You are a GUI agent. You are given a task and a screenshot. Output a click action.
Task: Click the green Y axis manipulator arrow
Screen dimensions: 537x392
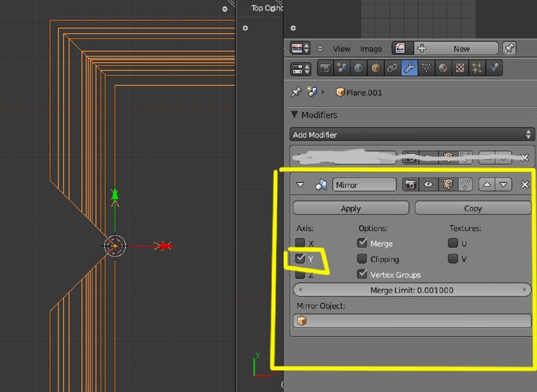(x=114, y=195)
